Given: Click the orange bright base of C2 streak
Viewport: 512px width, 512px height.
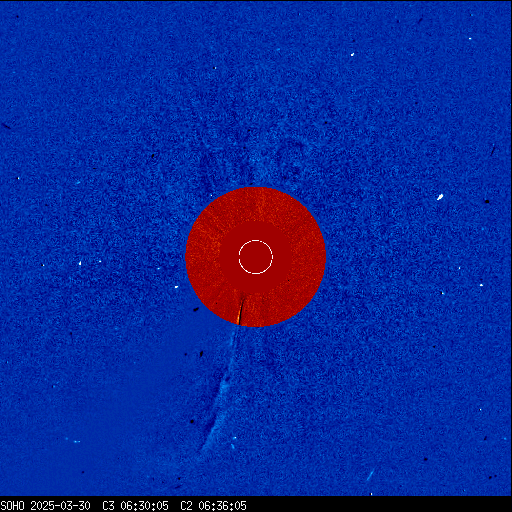Looking at the screenshot, I should pos(239,318).
